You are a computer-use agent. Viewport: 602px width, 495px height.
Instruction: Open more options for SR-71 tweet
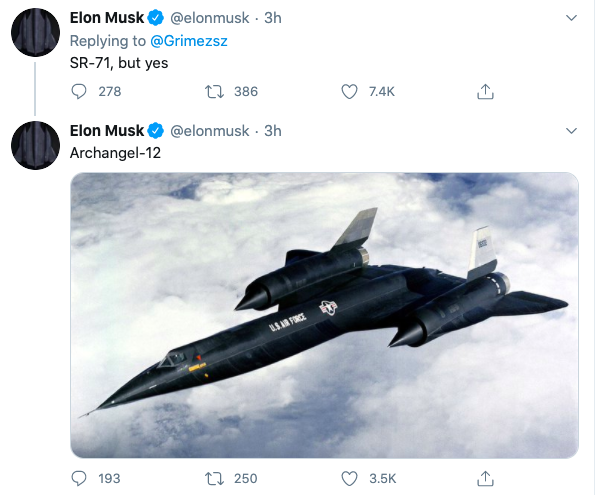tap(571, 18)
